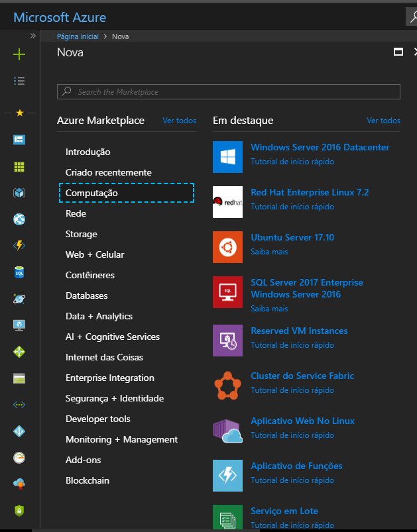The height and width of the screenshot is (532, 417).
Task: Open SQL Server 2017 Enterprise link
Action: [x=307, y=288]
